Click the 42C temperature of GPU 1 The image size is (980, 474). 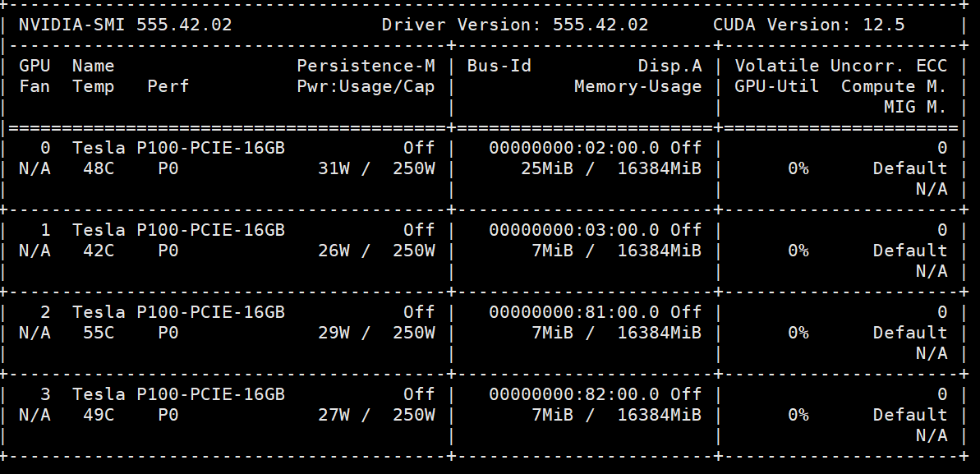coord(99,251)
